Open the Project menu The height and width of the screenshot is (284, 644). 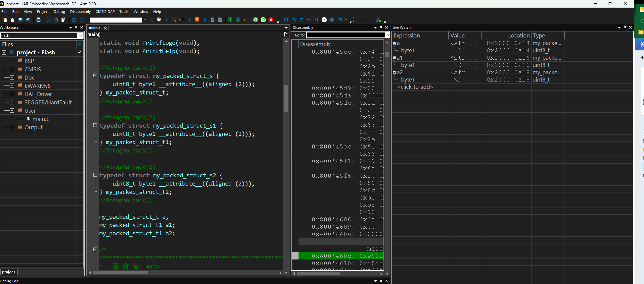pyautogui.click(x=43, y=12)
